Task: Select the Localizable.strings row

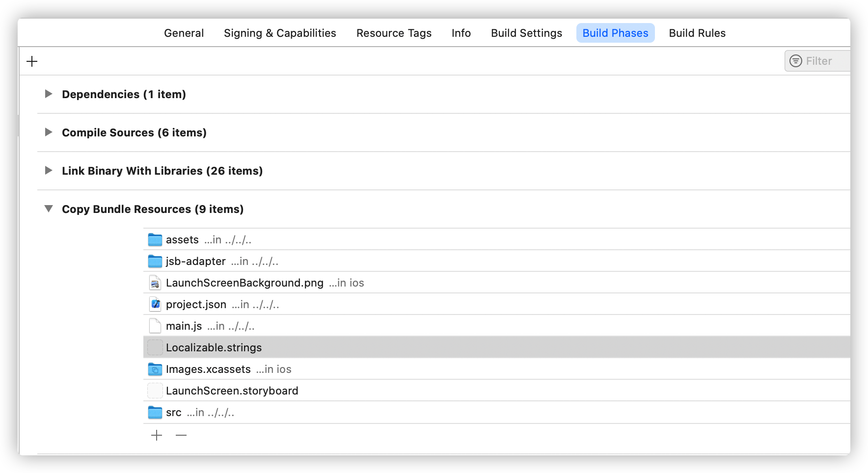Action: tap(214, 348)
